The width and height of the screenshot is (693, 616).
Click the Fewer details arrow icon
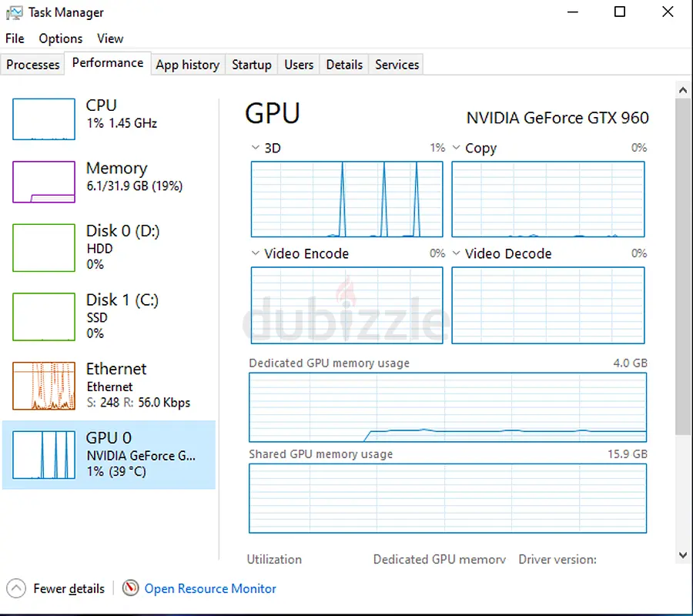click(x=16, y=588)
